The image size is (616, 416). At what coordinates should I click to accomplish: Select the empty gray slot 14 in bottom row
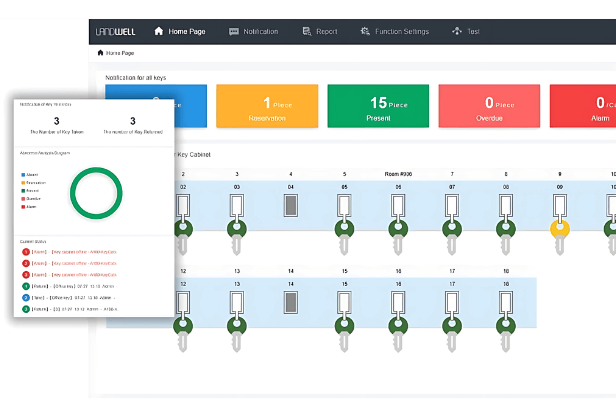point(291,303)
